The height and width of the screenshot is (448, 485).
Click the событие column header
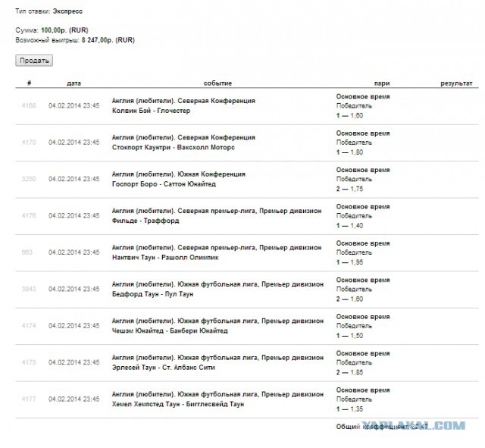point(217,83)
